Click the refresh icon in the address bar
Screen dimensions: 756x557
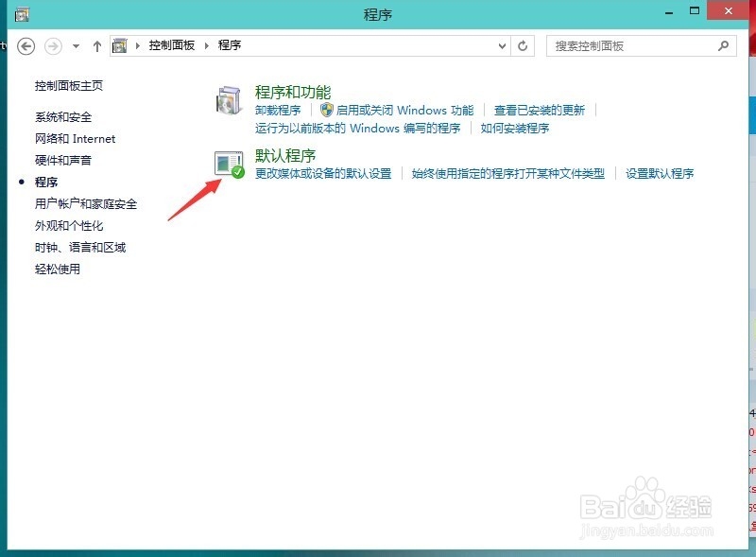[x=524, y=44]
